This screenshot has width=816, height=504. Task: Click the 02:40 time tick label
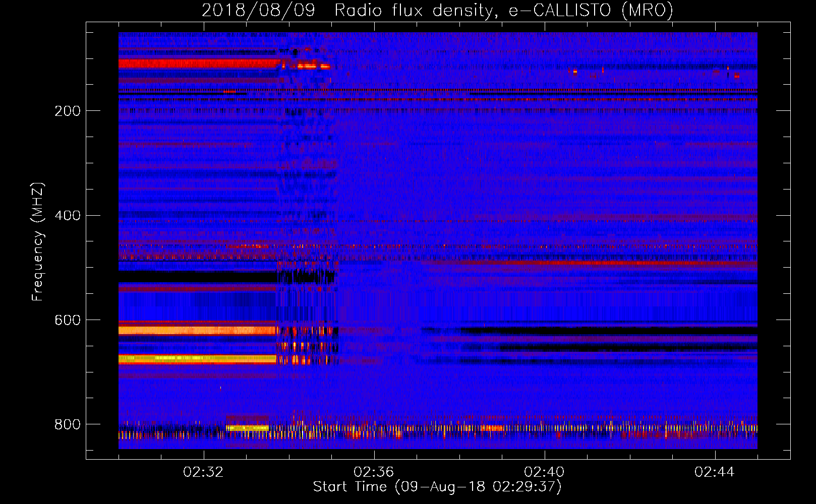tap(544, 472)
